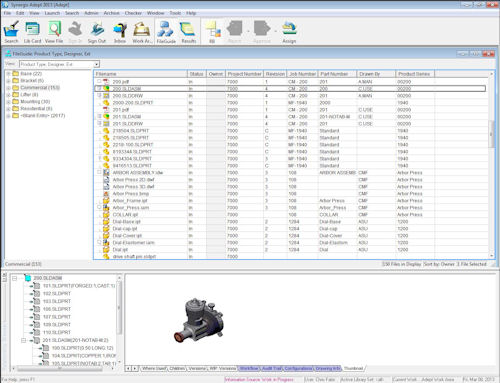Viewport: 500px width, 383px height.
Task: Click the FileGuide window title icon
Action: pyautogui.click(x=8, y=54)
